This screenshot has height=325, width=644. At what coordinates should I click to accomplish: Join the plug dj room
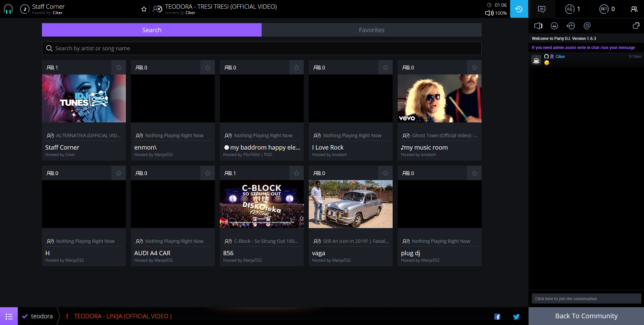(x=410, y=253)
